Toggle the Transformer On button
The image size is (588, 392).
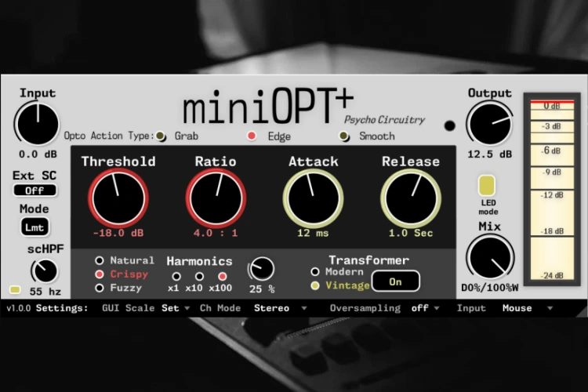396,281
